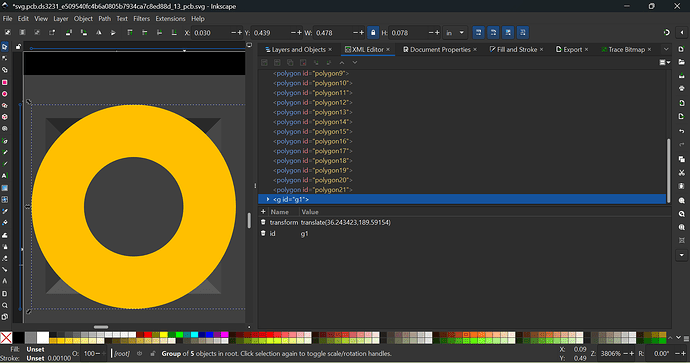This screenshot has width=690, height=363.
Task: Select the Rectangle tool in the toolbox
Action: [5, 82]
